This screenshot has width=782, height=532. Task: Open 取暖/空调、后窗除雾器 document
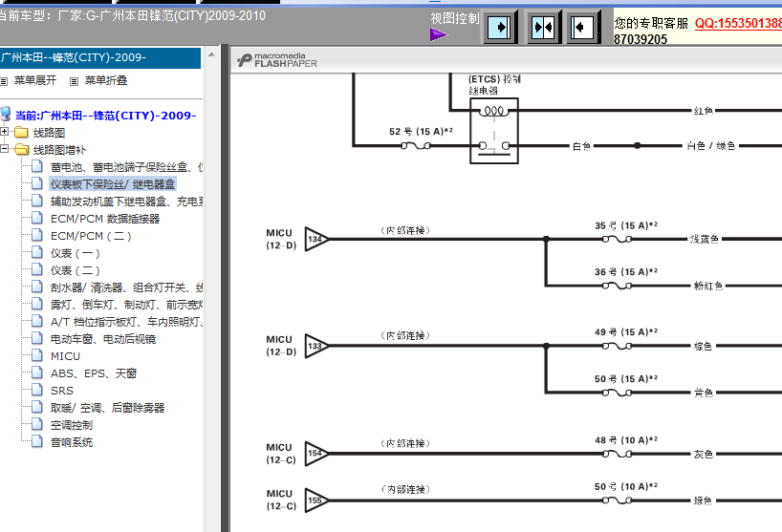(x=107, y=408)
